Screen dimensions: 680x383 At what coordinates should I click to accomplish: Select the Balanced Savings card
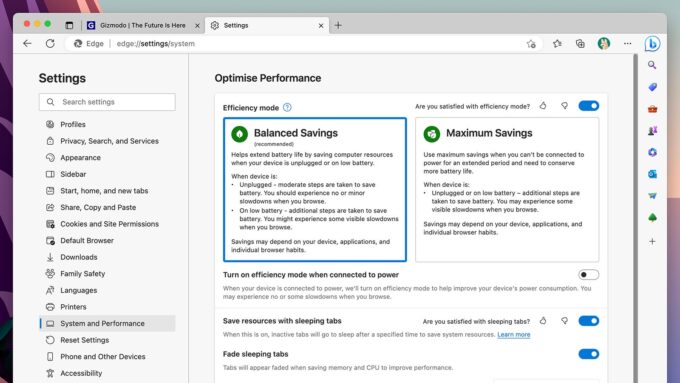(315, 190)
